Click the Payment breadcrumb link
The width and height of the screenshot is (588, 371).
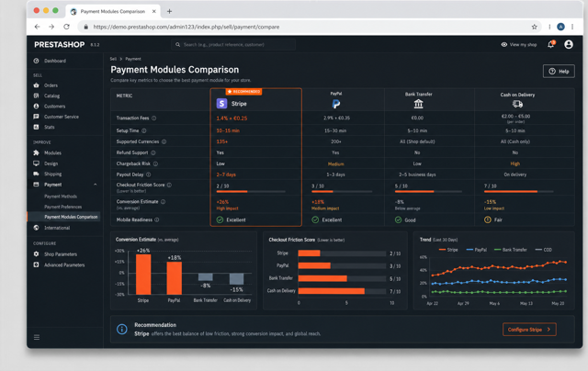(x=133, y=59)
